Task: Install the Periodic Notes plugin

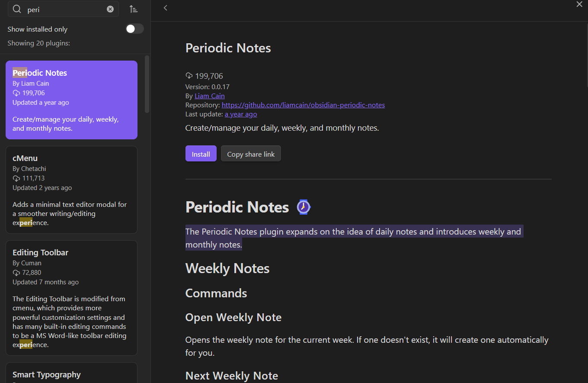Action: coord(201,153)
